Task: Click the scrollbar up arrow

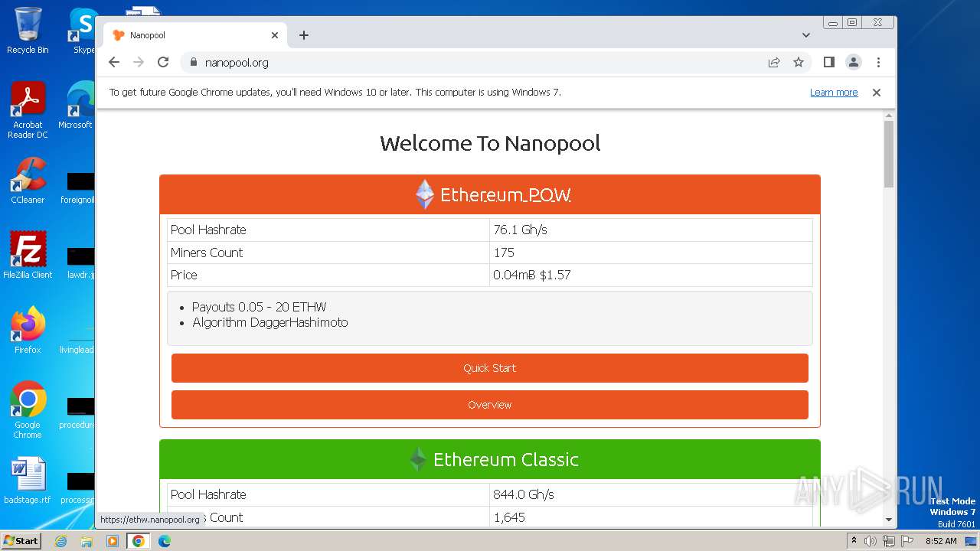Action: pyautogui.click(x=889, y=116)
